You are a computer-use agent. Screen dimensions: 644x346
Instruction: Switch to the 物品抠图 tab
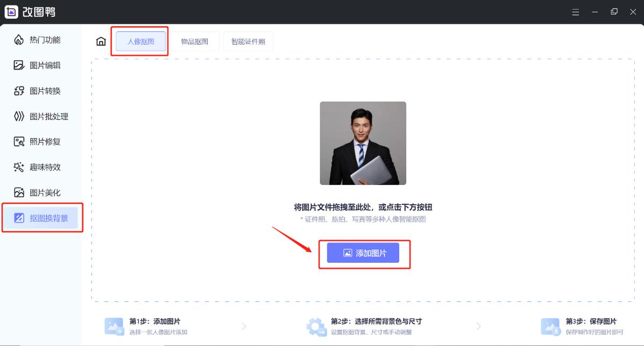[195, 40]
